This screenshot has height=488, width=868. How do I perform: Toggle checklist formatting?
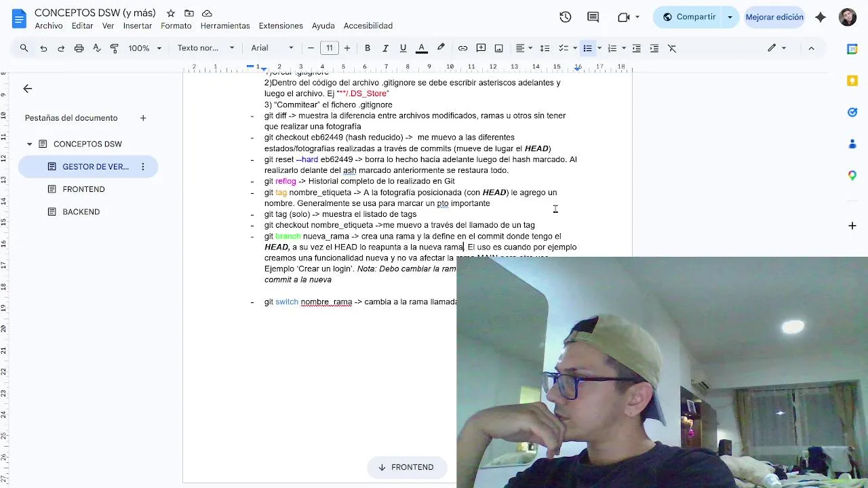563,48
